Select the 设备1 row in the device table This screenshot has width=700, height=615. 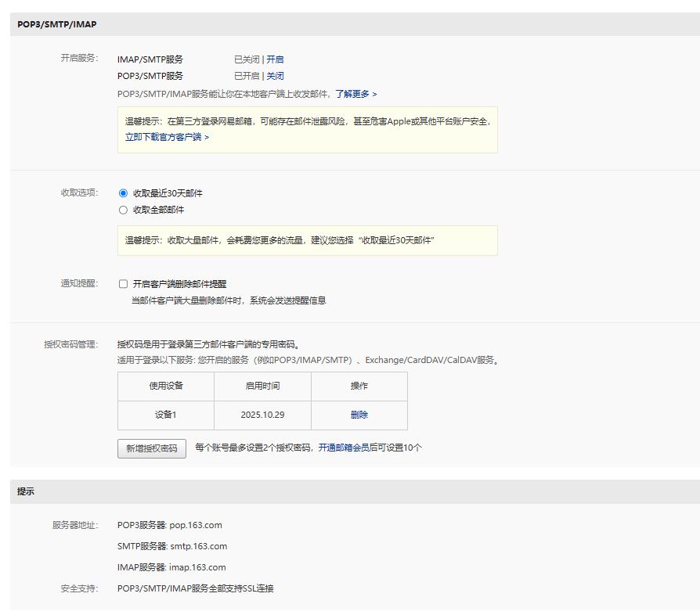165,415
